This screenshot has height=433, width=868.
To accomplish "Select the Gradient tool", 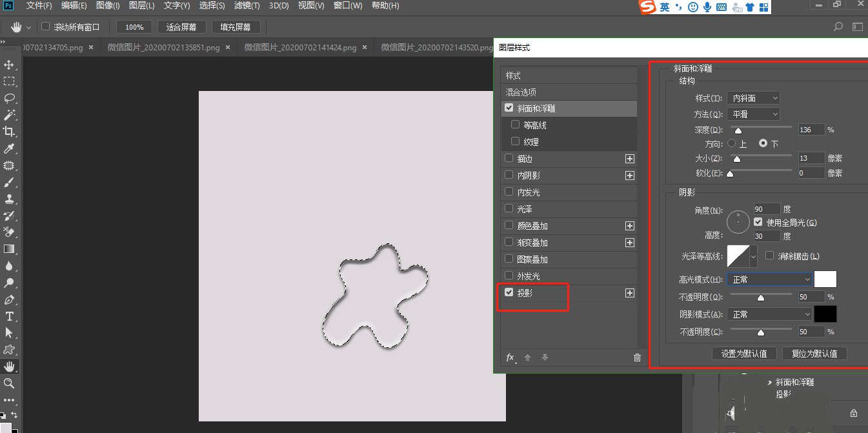I will (x=10, y=249).
